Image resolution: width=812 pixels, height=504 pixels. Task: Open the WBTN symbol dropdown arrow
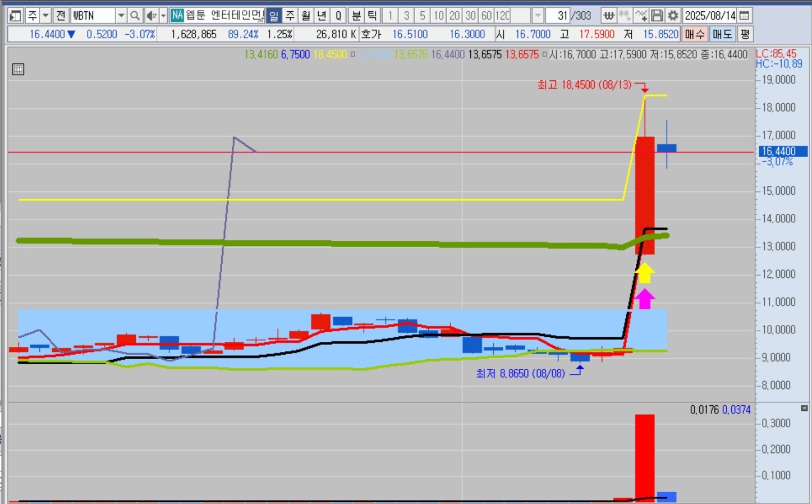121,16
